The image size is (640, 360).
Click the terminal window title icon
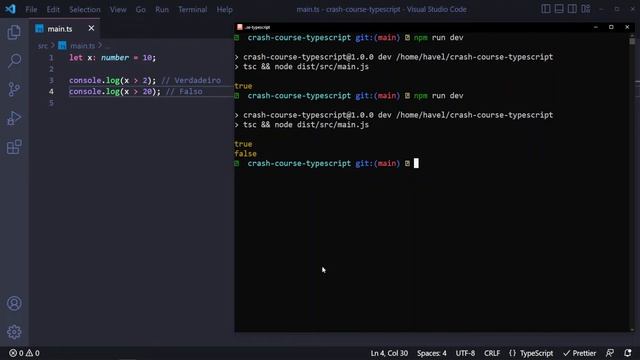pos(240,27)
